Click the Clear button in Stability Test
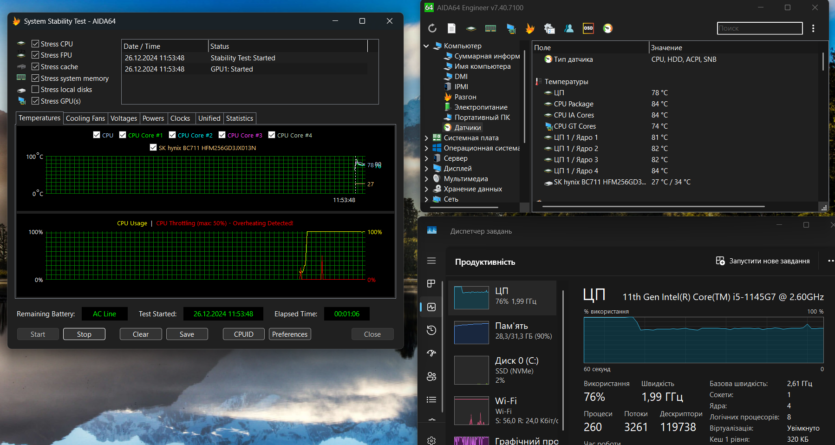 point(141,334)
